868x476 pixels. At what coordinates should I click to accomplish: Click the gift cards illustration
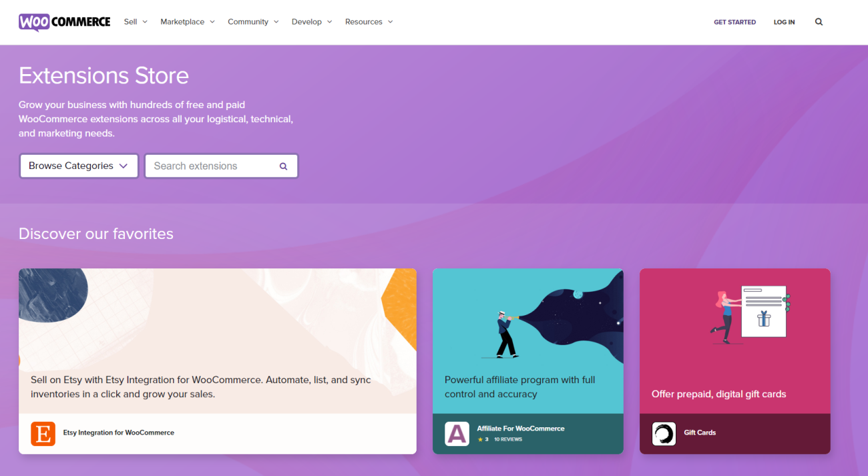(751, 314)
